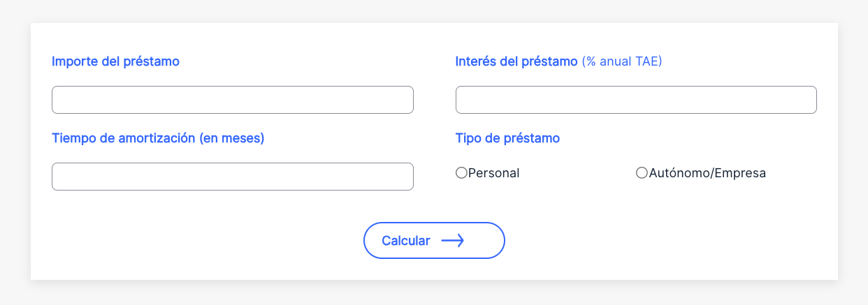
Task: Click the 'Autónomo/Empresa' option label text
Action: click(x=707, y=173)
